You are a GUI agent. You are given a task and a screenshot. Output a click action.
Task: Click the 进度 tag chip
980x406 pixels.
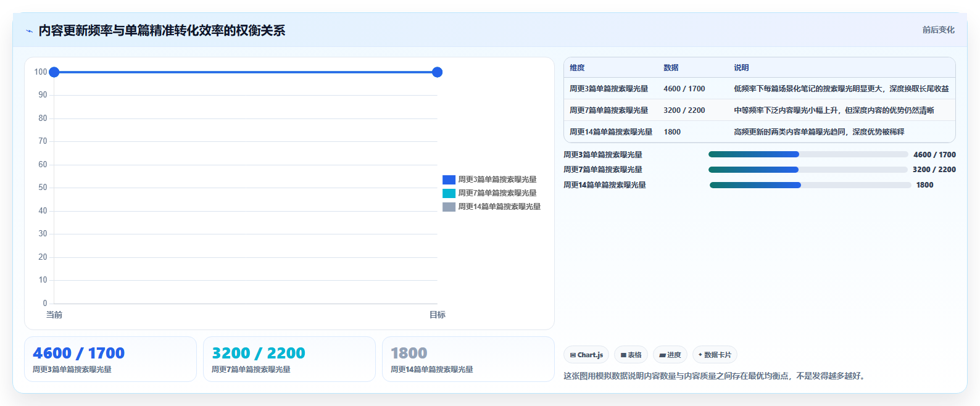click(670, 355)
